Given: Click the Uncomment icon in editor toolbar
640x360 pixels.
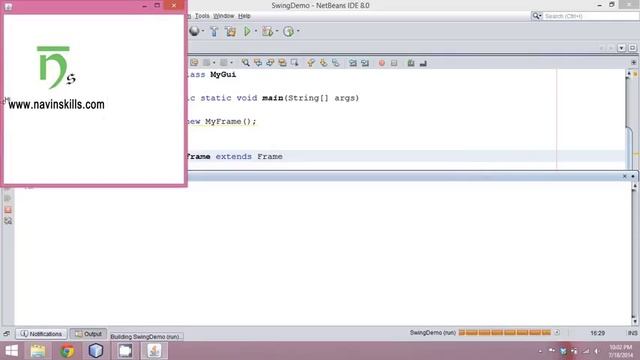Looking at the screenshot, I should coord(423,63).
